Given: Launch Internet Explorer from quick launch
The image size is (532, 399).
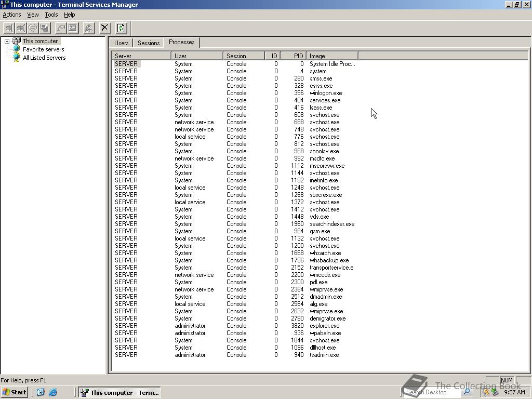Looking at the screenshot, I should coord(53,392).
